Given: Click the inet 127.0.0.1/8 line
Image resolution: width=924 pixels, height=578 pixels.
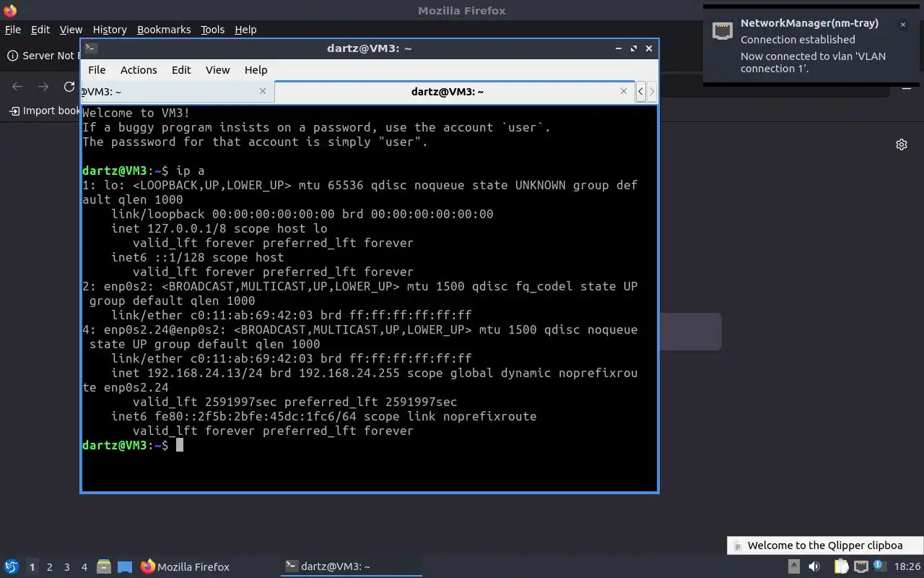Looking at the screenshot, I should click(x=219, y=228).
